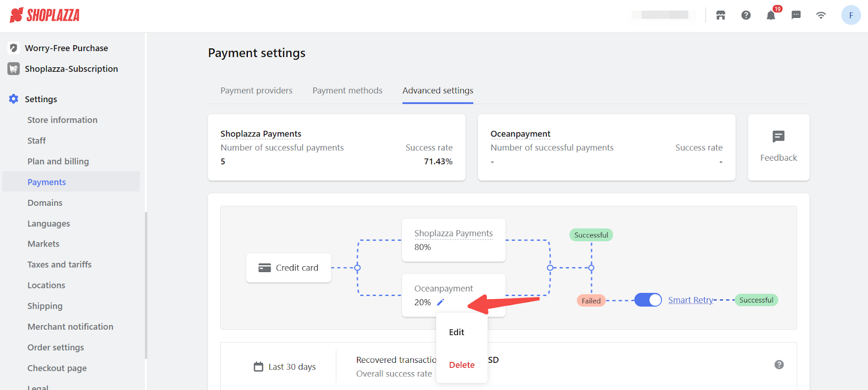This screenshot has height=390, width=868.
Task: Open Markets settings
Action: (43, 244)
